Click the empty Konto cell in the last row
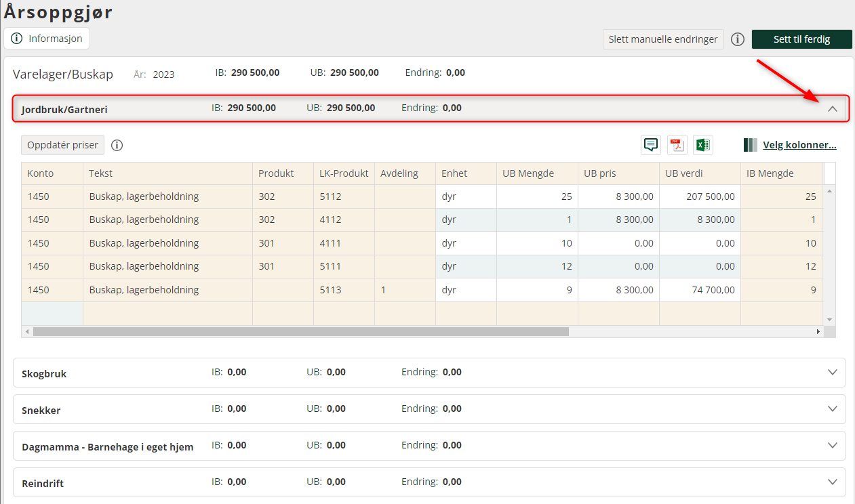 [52, 313]
